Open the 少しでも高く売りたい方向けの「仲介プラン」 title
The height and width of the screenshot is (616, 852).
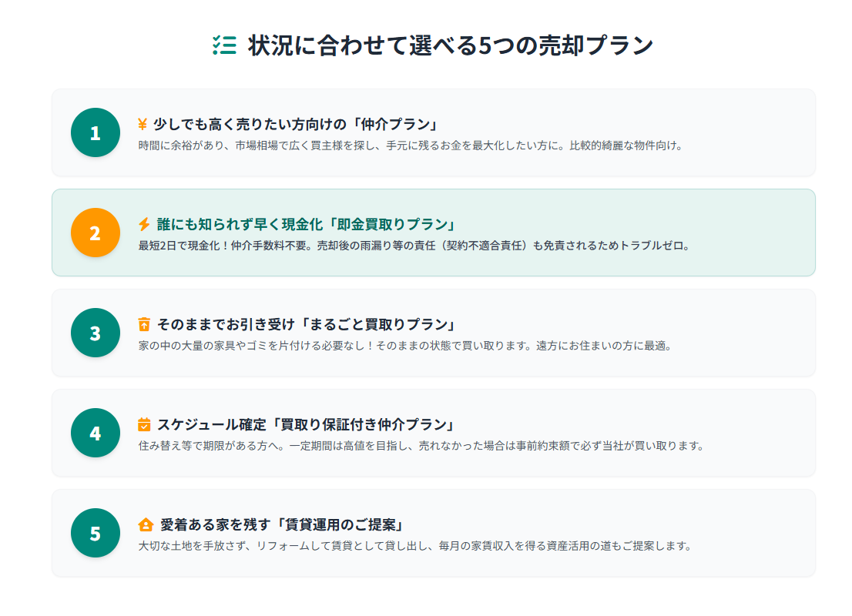tap(296, 125)
